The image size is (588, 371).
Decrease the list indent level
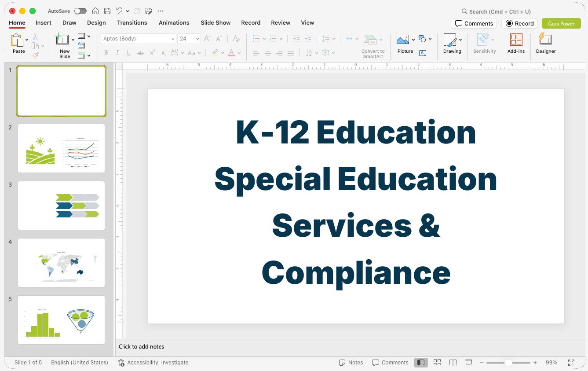(296, 39)
